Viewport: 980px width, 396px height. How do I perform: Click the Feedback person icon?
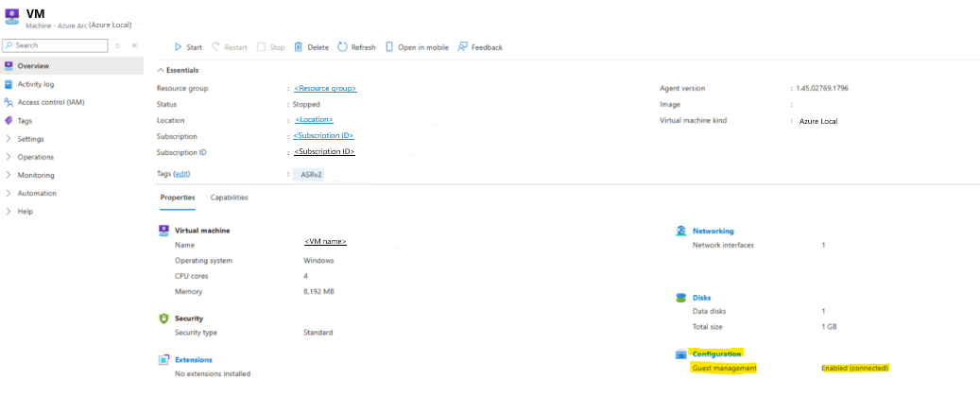462,47
